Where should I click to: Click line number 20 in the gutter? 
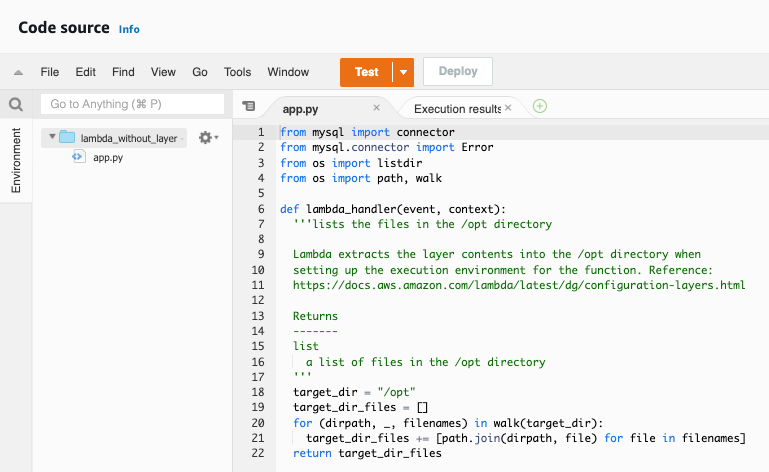[258, 423]
